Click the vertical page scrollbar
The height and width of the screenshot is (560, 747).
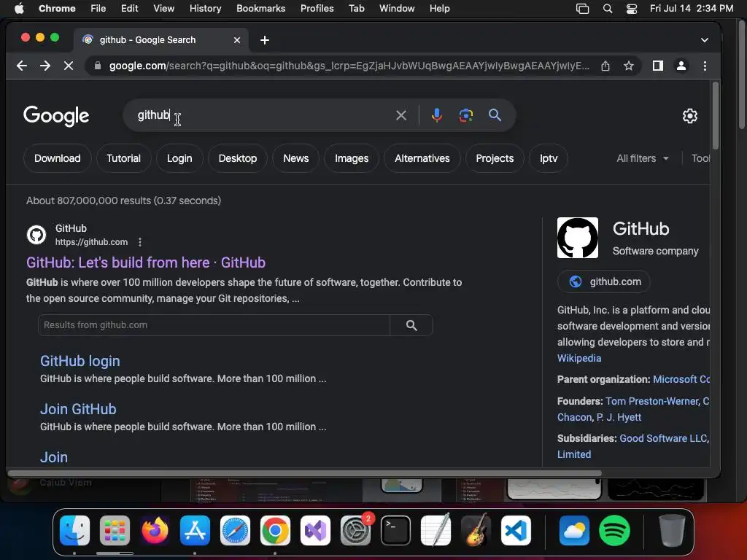coord(716,116)
